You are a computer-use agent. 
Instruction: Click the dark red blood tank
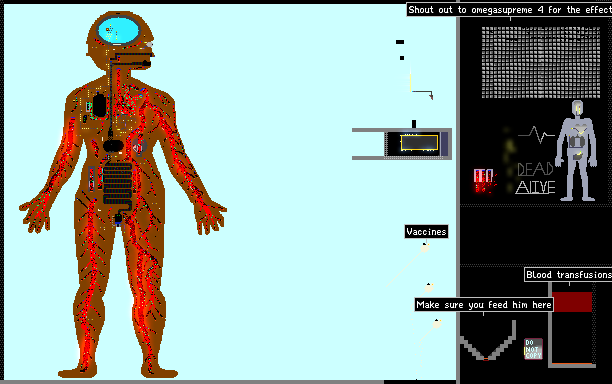[x=572, y=302]
